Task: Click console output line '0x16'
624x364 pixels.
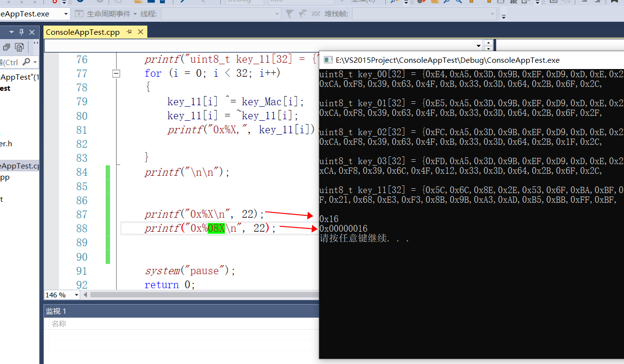Action: [329, 219]
